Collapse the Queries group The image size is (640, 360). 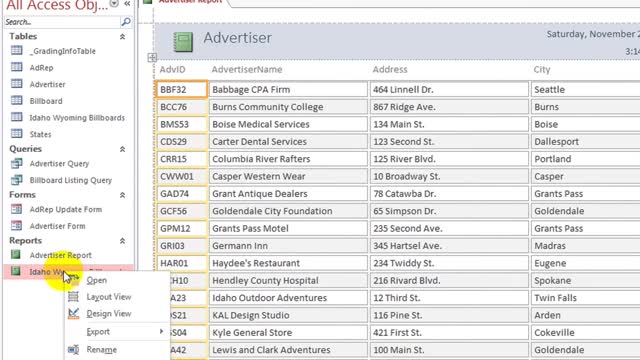pos(122,149)
